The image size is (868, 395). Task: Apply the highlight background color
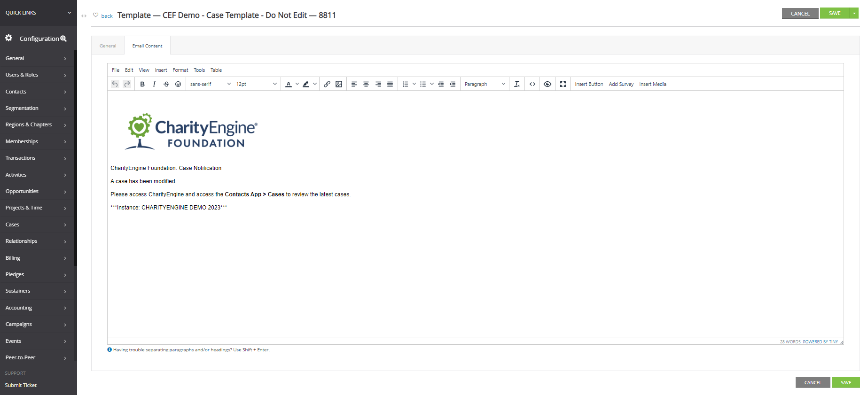click(x=306, y=84)
